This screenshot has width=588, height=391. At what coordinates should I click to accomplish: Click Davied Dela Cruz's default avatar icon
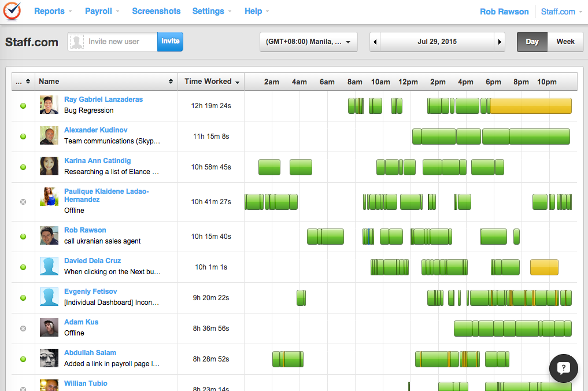[49, 267]
